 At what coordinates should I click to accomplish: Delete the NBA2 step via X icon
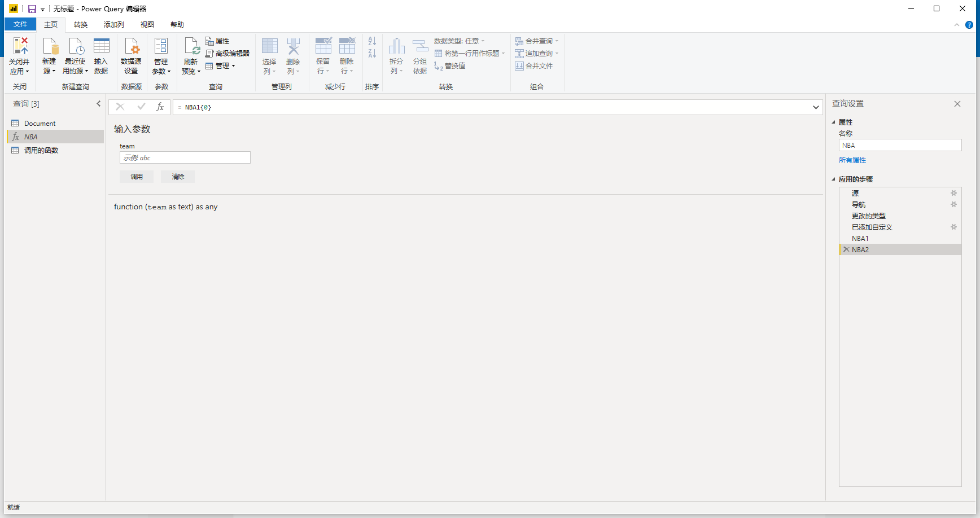(x=846, y=249)
